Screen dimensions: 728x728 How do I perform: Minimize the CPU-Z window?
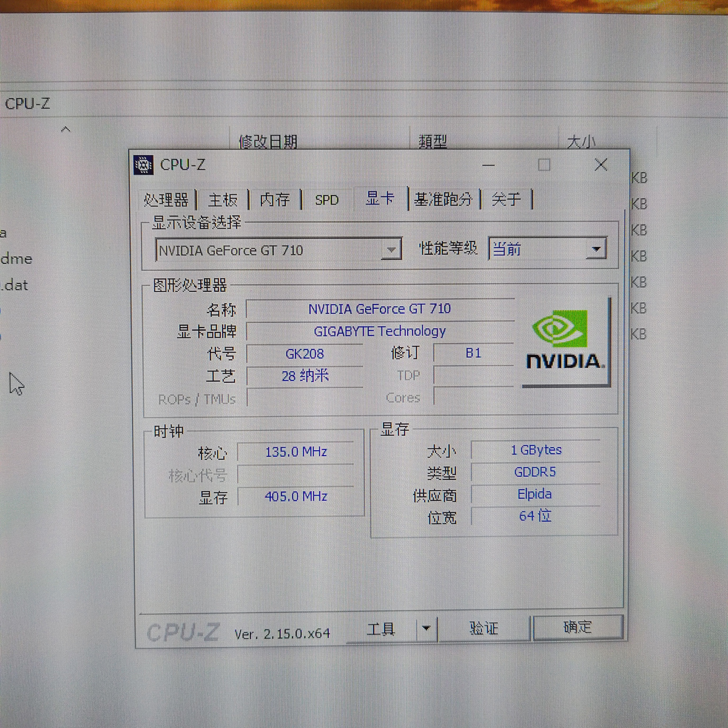[488, 165]
